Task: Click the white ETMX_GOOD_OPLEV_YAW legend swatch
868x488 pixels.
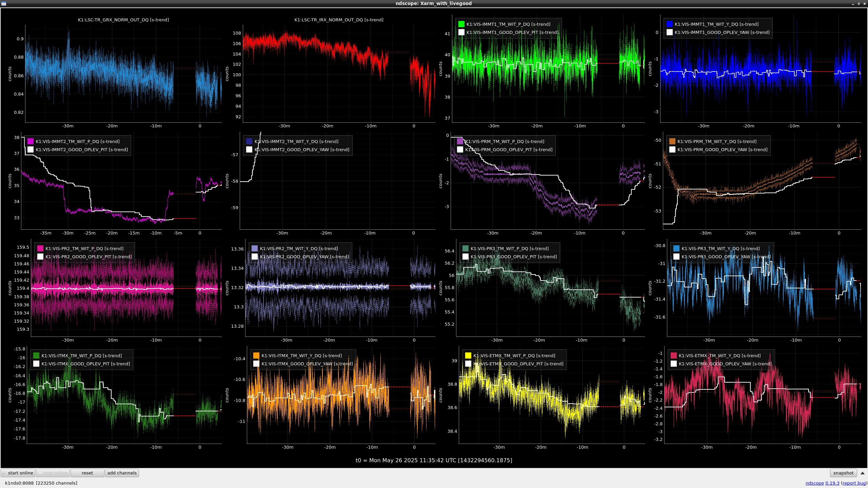Action: 674,364
